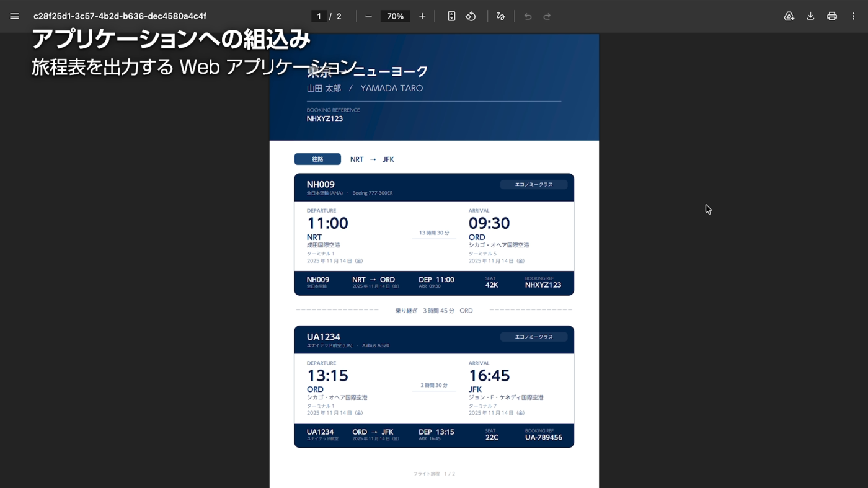Viewport: 868px width, 488px height.
Task: Save the PDF to Google Drive
Action: coord(789,16)
